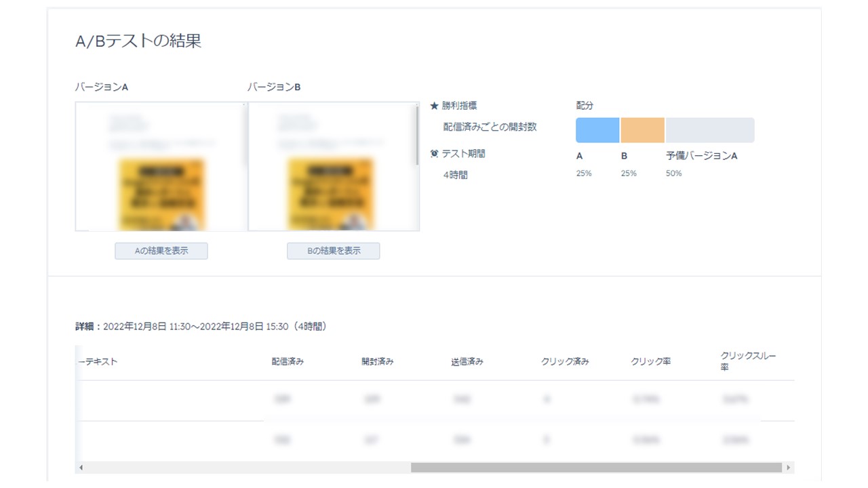Click the '配分' label
Screen dimensions: 868x488
[585, 106]
